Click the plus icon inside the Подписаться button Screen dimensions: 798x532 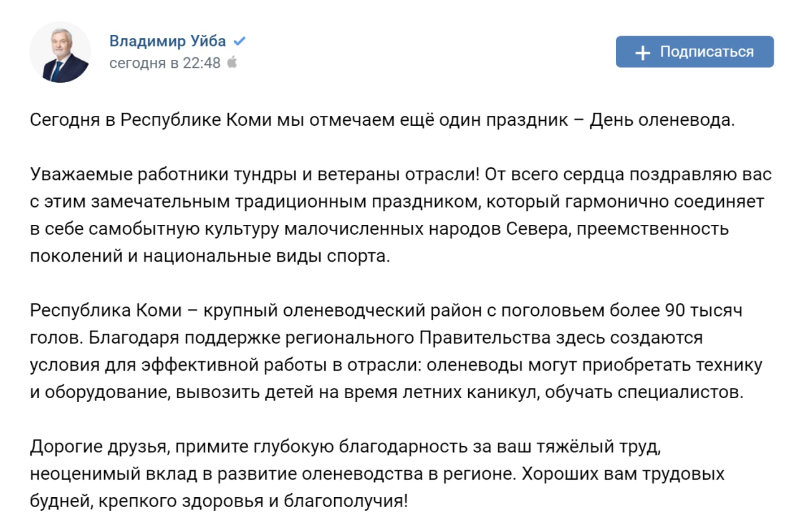click(642, 52)
